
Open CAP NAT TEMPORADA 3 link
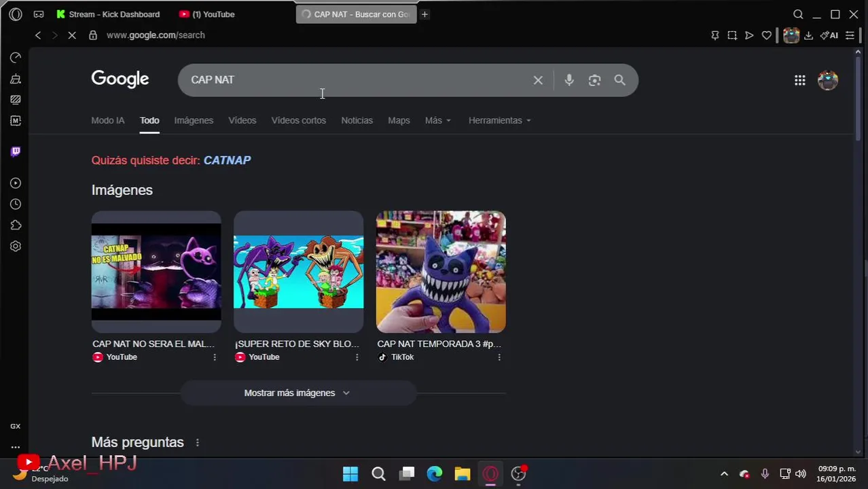pyautogui.click(x=439, y=344)
